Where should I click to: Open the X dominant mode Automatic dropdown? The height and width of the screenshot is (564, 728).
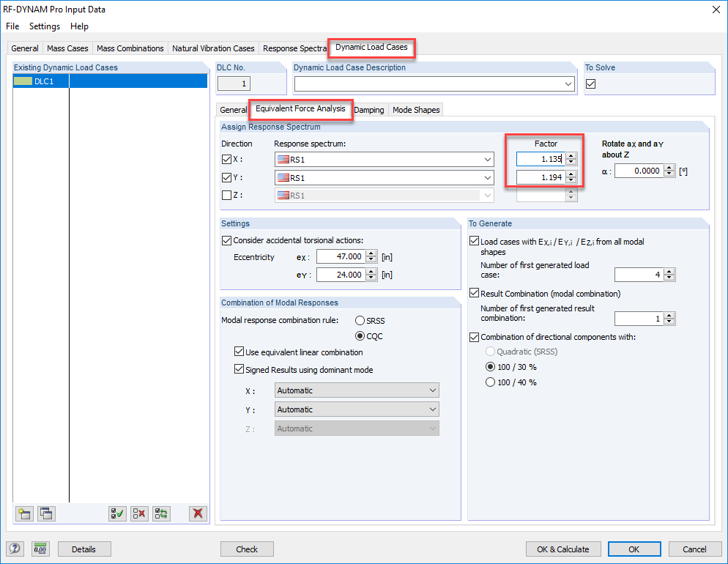[x=357, y=390]
